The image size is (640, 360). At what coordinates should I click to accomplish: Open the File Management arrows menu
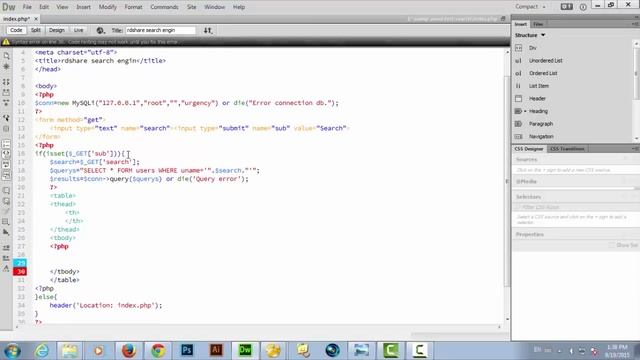click(x=208, y=30)
